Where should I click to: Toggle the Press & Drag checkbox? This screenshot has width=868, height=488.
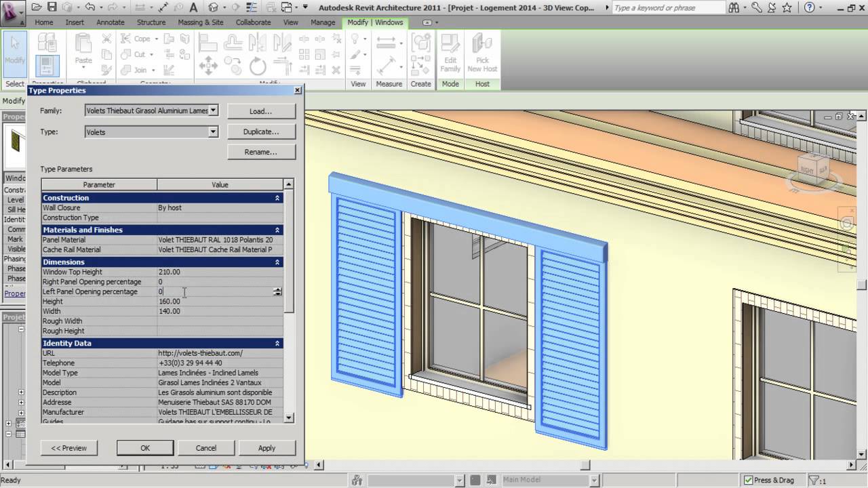[748, 480]
